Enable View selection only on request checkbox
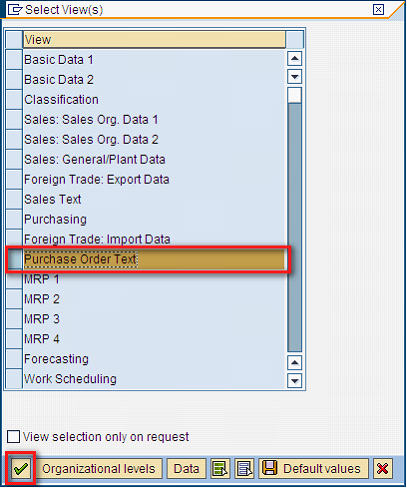The image size is (407, 488). pyautogui.click(x=13, y=437)
